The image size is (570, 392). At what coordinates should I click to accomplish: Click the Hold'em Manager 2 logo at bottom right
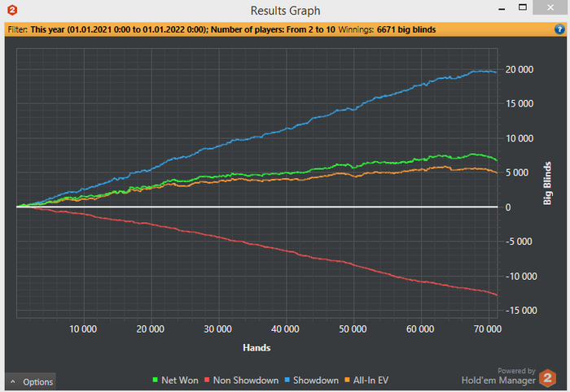pos(547,377)
